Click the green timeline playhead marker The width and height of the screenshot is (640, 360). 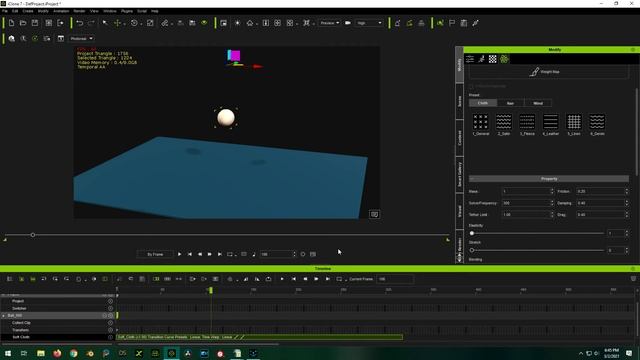coord(211,290)
